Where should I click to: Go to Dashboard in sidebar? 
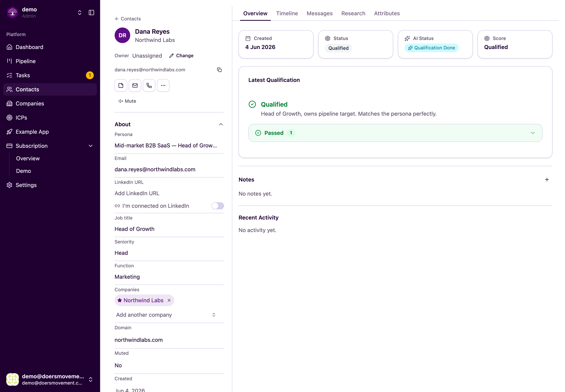click(x=50, y=47)
